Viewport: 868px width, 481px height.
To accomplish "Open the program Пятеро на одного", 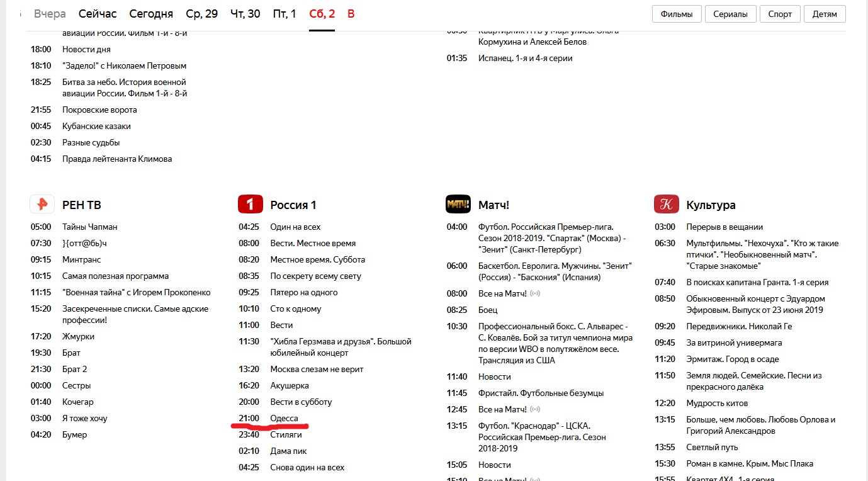I will coord(304,292).
